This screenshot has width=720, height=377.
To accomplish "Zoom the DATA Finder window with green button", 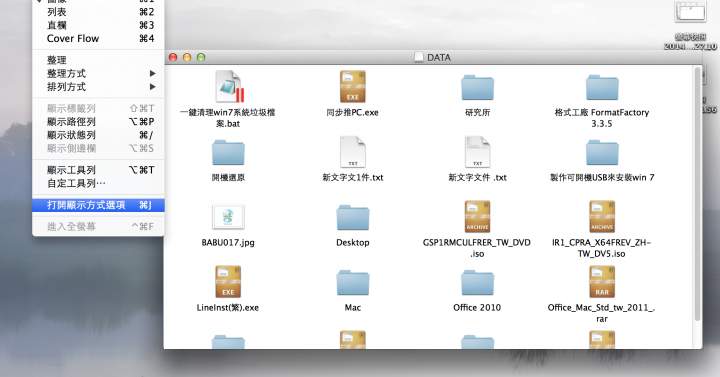I will point(201,57).
